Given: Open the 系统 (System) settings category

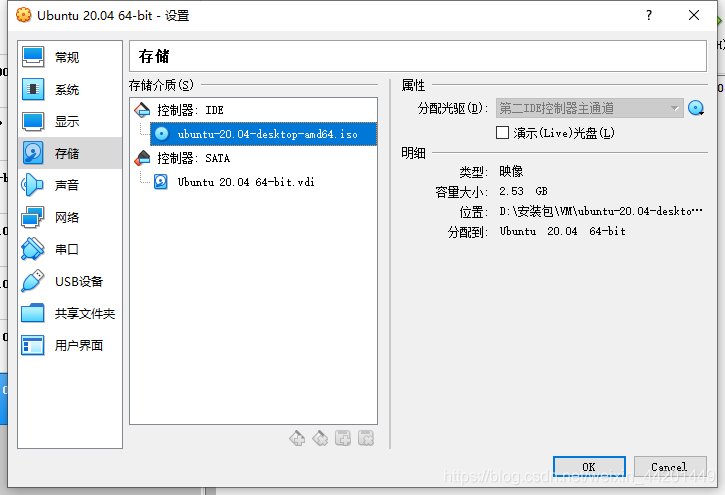Looking at the screenshot, I should pyautogui.click(x=70, y=89).
